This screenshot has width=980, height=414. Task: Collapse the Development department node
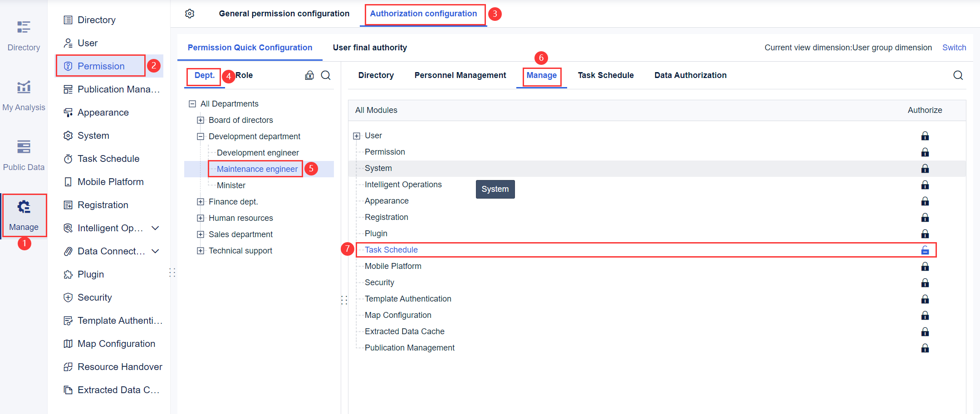coord(201,136)
